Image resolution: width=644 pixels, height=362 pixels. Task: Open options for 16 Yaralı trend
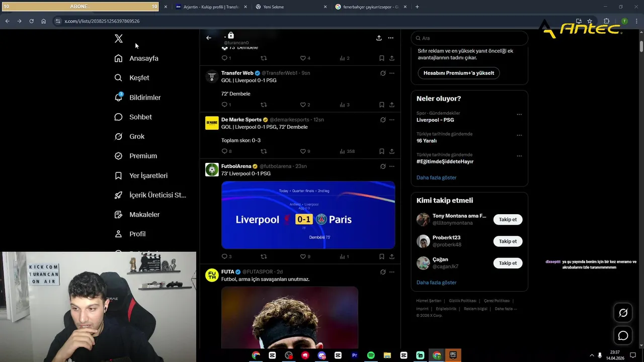point(519,135)
